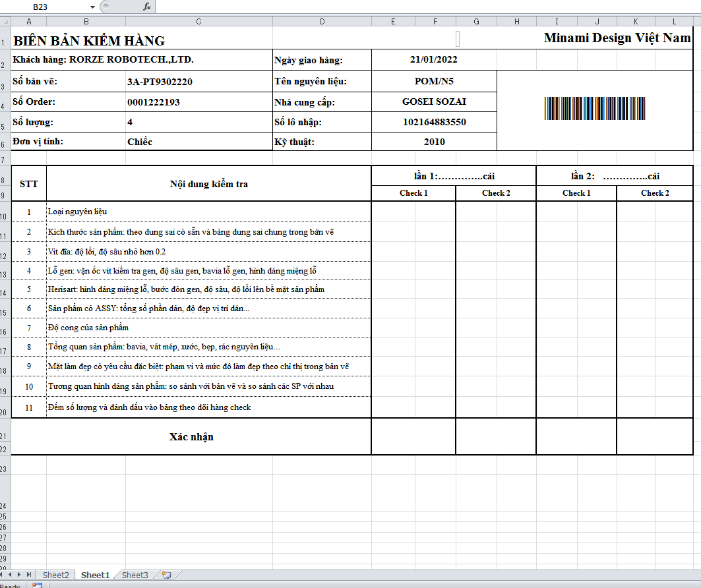The height and width of the screenshot is (588, 701).
Task: Click the Select All corner triangle
Action: (x=5, y=22)
